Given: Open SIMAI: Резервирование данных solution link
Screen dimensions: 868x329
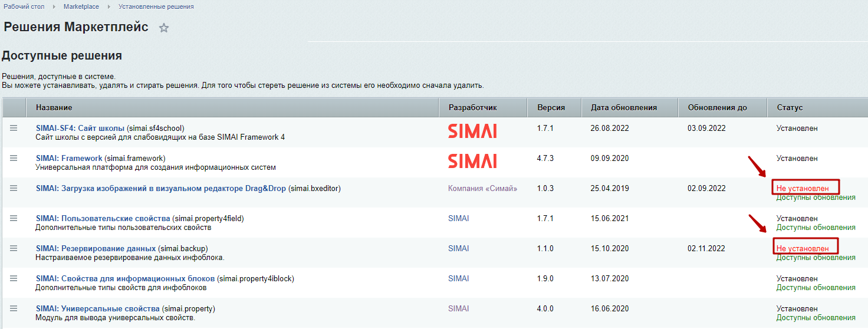Looking at the screenshot, I should (96, 248).
